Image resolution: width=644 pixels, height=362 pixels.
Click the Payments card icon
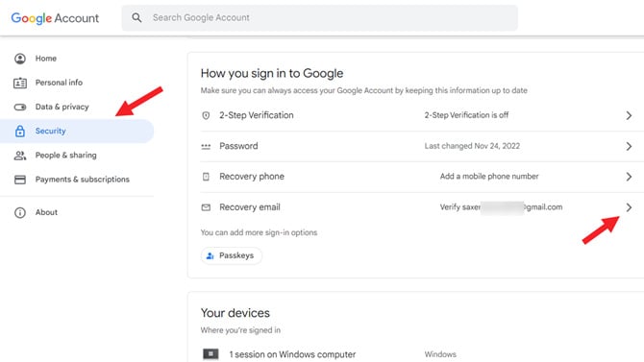coord(20,180)
